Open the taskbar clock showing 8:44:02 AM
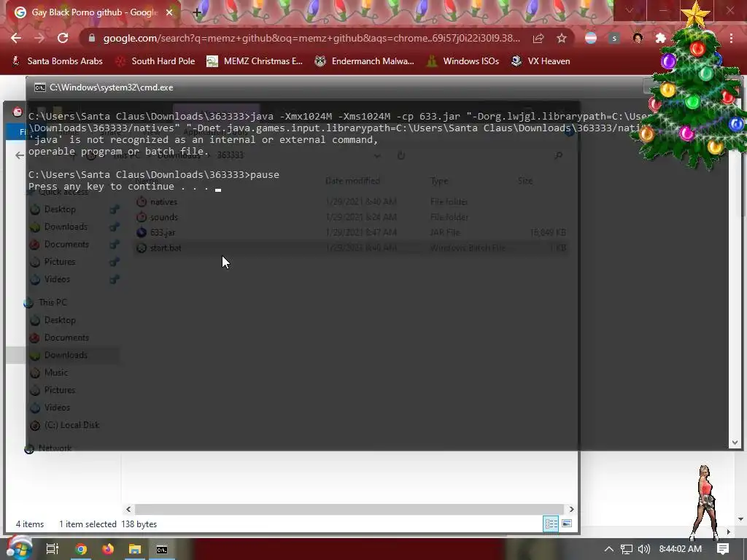Image resolution: width=747 pixels, height=560 pixels. (681, 549)
